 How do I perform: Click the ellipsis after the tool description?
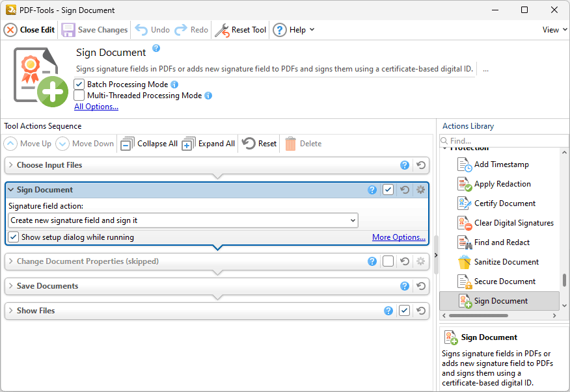[x=485, y=69]
